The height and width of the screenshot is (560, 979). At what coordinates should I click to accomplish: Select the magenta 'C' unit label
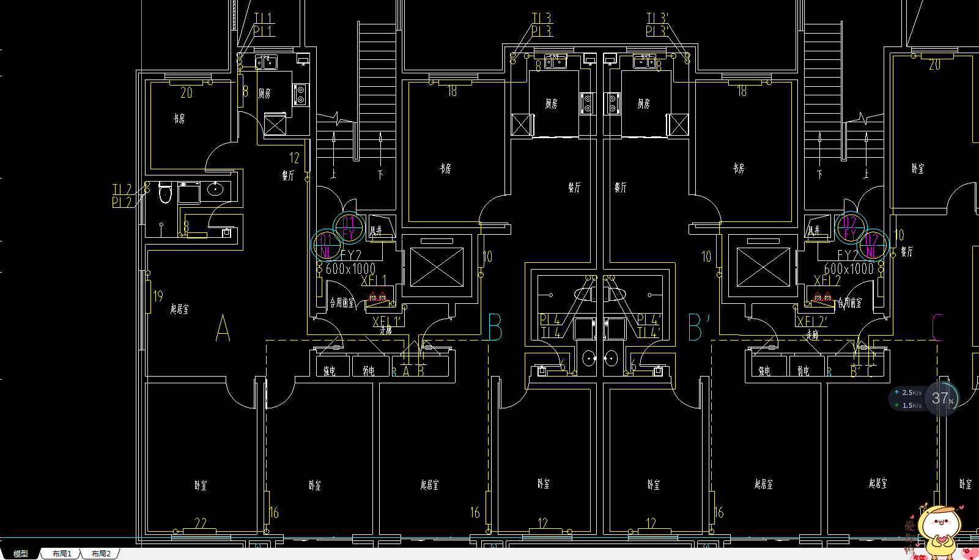937,327
